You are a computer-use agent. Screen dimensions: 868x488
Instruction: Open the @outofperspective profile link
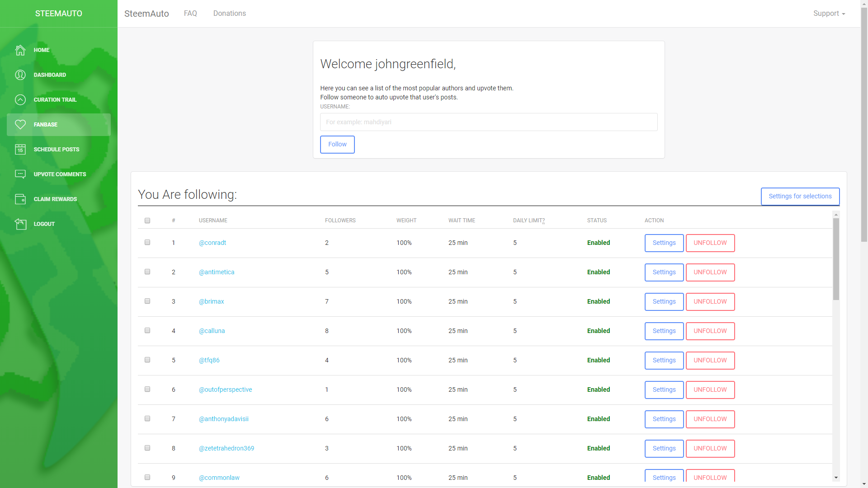[226, 389]
